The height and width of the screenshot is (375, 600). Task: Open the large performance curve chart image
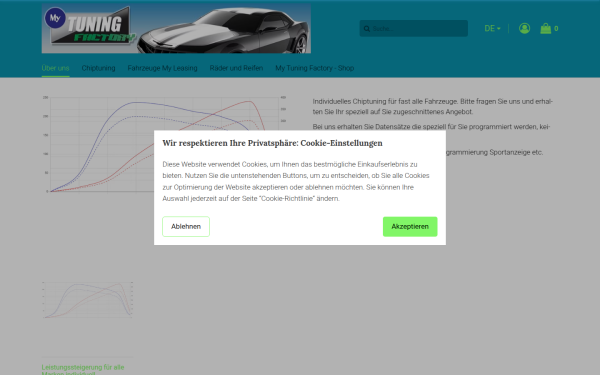coord(164,144)
